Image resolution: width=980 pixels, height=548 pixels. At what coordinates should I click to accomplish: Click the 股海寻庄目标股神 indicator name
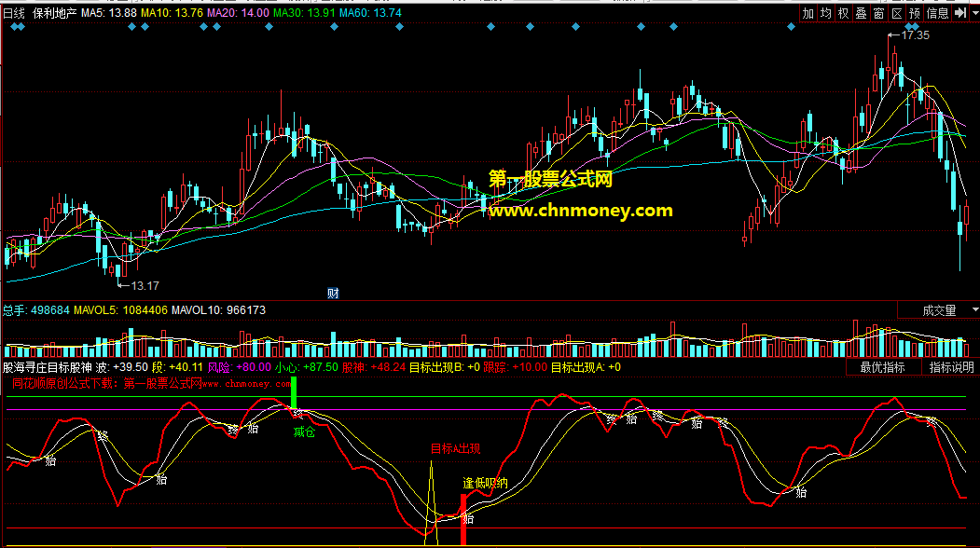[47, 367]
